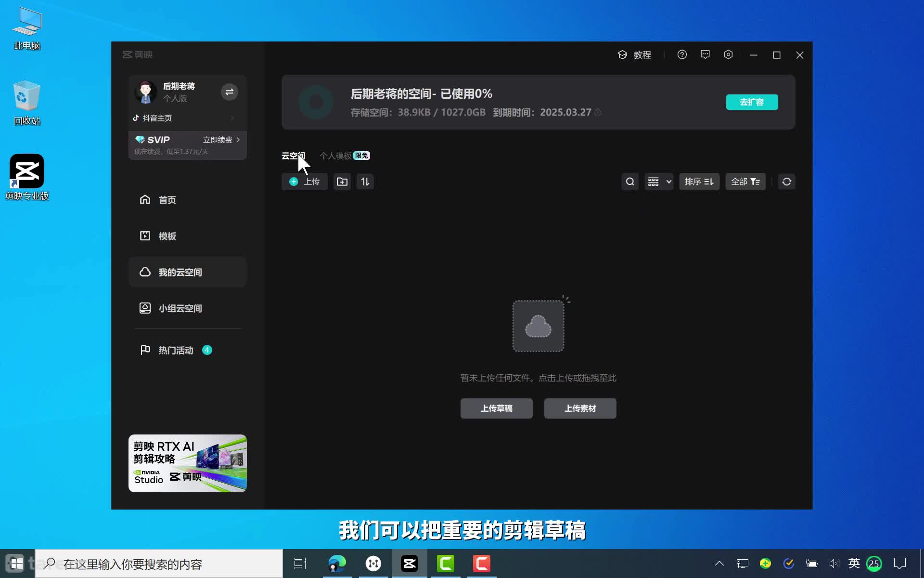Open the 排序 sort dropdown
Screen dimensions: 924x578
(699, 182)
